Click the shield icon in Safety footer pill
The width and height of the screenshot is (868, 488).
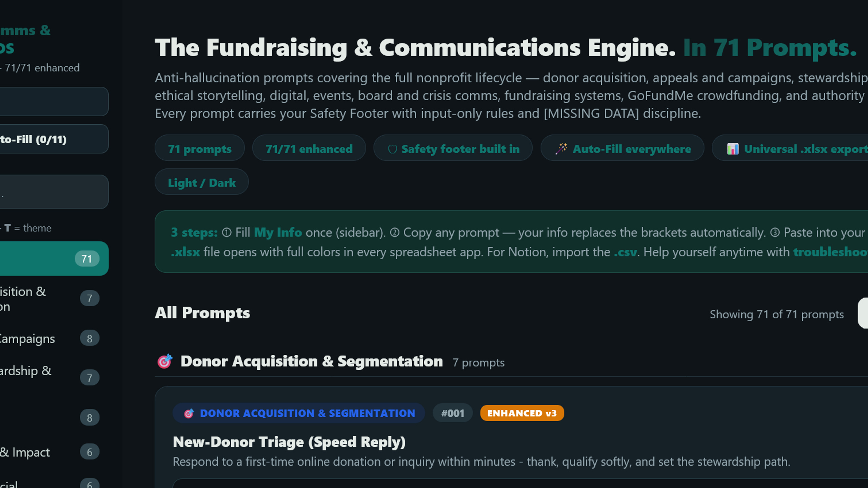click(392, 149)
